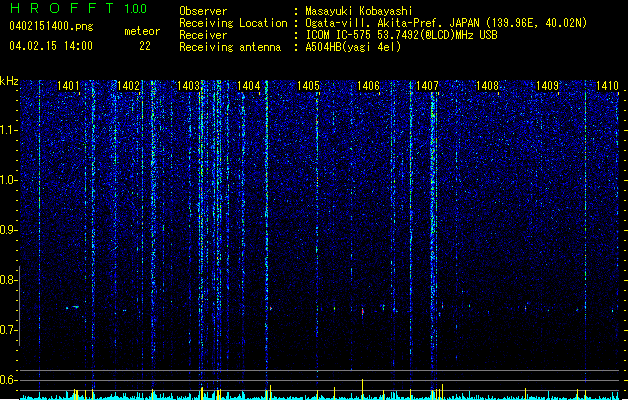Click the kHz axis unit label
Image resolution: width=629 pixels, height=400 pixels.
[9, 81]
